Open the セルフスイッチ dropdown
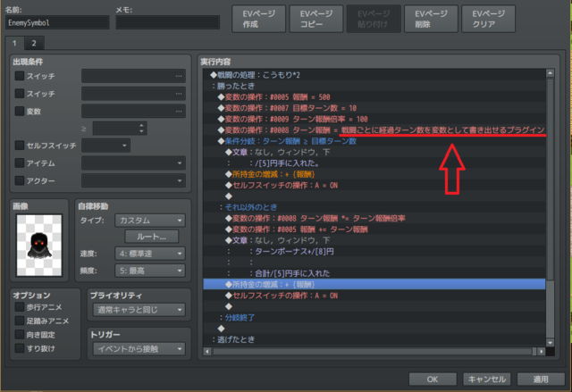This screenshot has width=572, height=392. 105,146
